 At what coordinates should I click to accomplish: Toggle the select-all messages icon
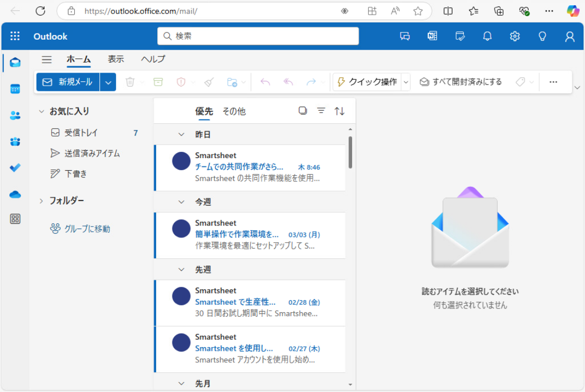pyautogui.click(x=303, y=111)
